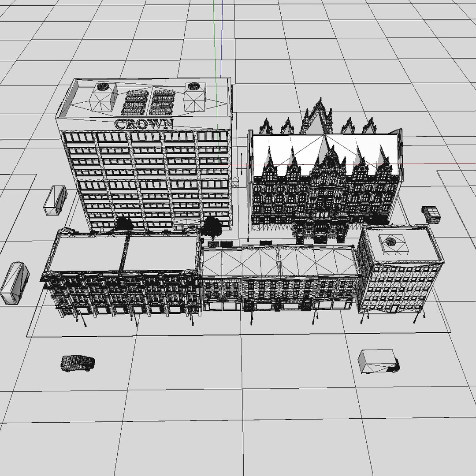Select the solar panel array on CROWN rooftop

149,102
